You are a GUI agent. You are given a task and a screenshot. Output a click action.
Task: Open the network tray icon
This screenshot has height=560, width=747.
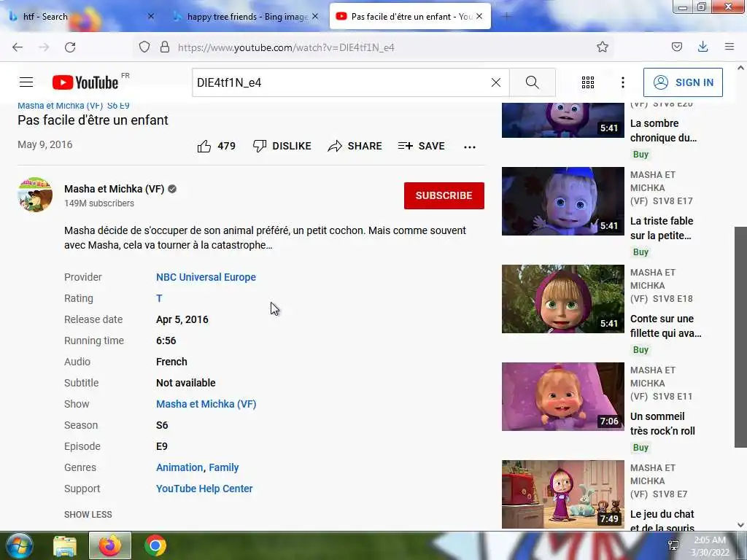pyautogui.click(x=673, y=545)
